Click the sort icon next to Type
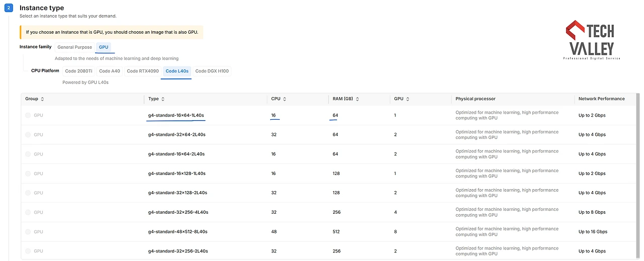This screenshot has width=644, height=261. click(x=163, y=99)
